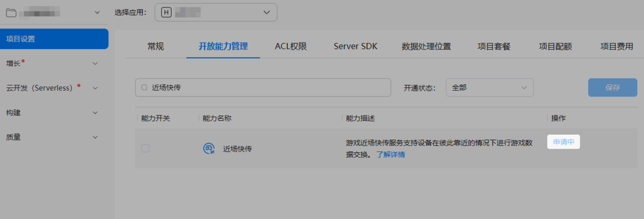Expand the project selector dropdown at top left
The width and height of the screenshot is (644, 219).
tap(97, 12)
